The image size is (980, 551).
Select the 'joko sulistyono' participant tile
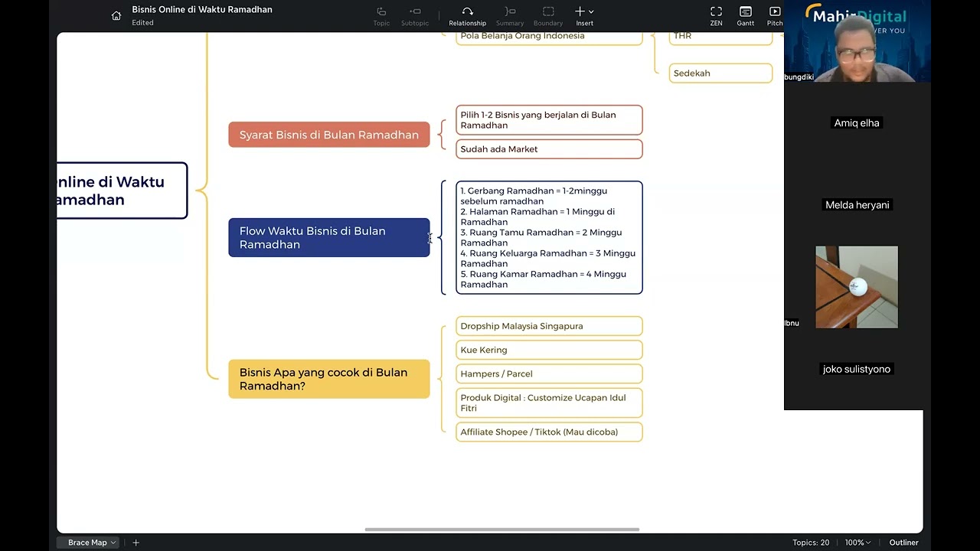click(857, 370)
